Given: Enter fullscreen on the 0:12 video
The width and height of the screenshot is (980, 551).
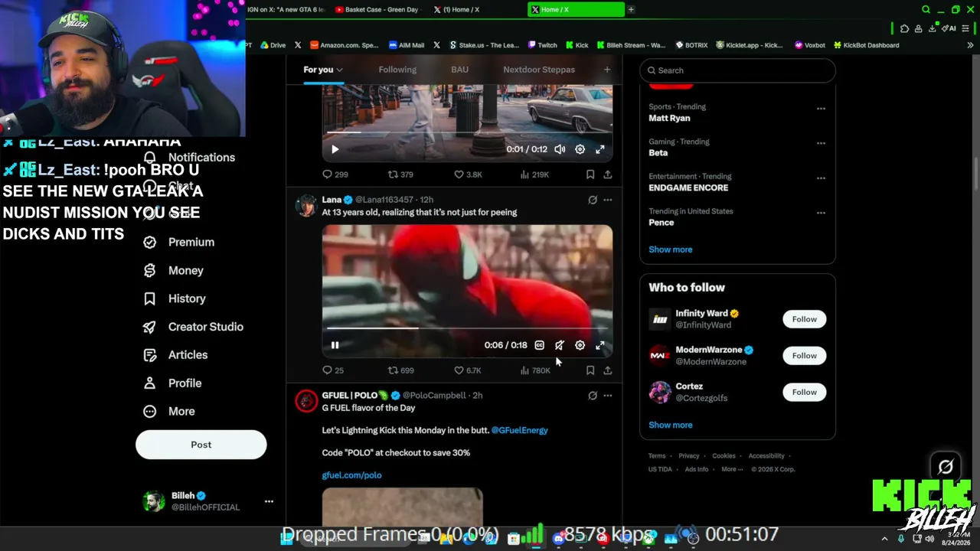Looking at the screenshot, I should (x=600, y=149).
